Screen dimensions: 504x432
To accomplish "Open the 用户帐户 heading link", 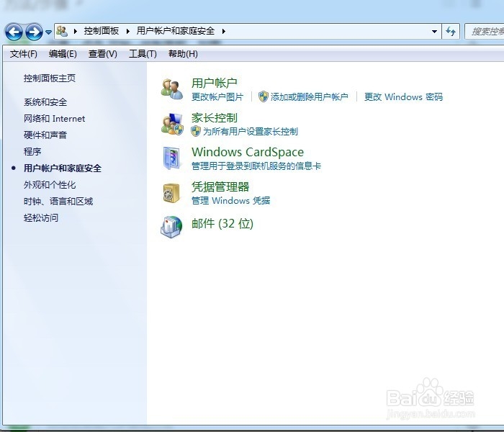I will click(215, 83).
